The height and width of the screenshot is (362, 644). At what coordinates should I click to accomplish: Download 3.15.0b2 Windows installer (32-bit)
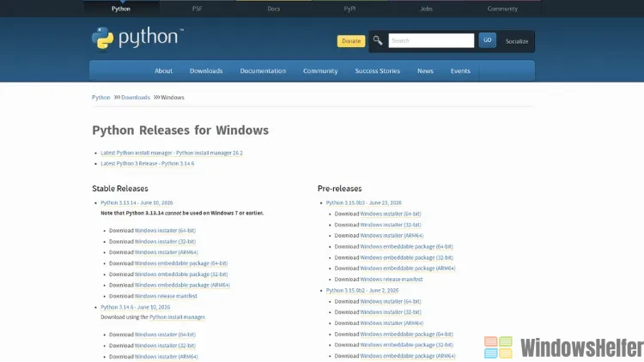[x=391, y=312]
